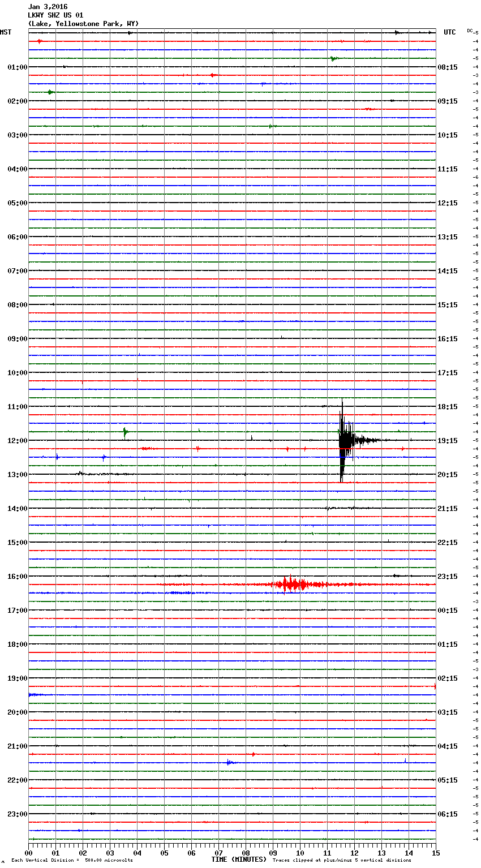Select the '17:00' MST hour label
The height and width of the screenshot is (868, 481).
pos(18,611)
